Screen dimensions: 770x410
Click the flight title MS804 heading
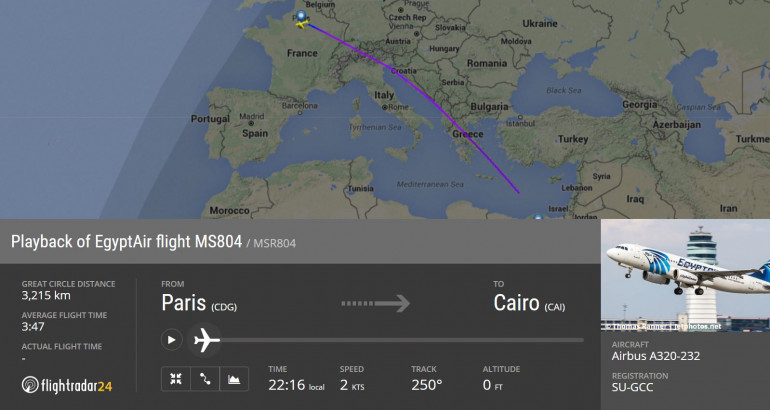click(126, 242)
